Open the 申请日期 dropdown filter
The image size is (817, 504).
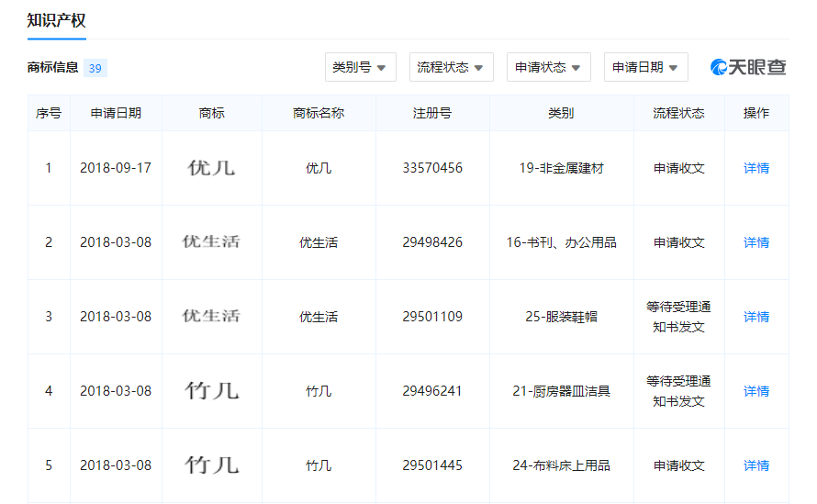(x=646, y=67)
